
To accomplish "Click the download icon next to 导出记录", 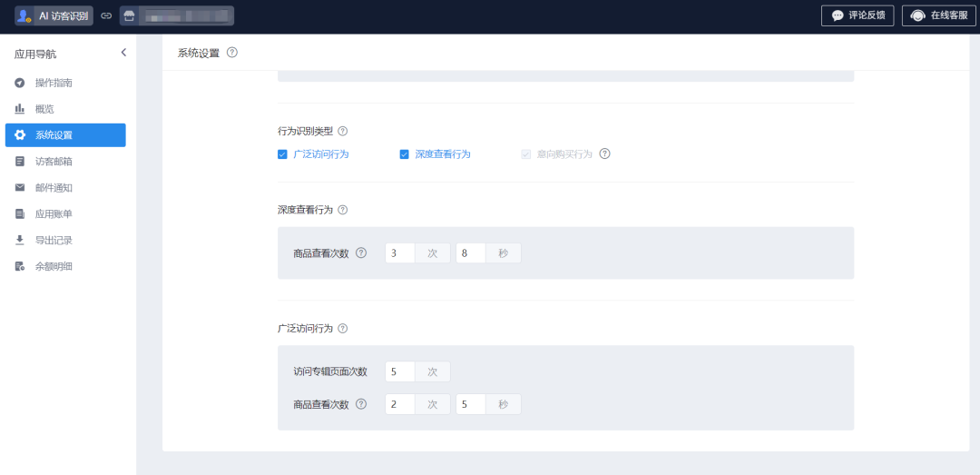I will pyautogui.click(x=20, y=241).
